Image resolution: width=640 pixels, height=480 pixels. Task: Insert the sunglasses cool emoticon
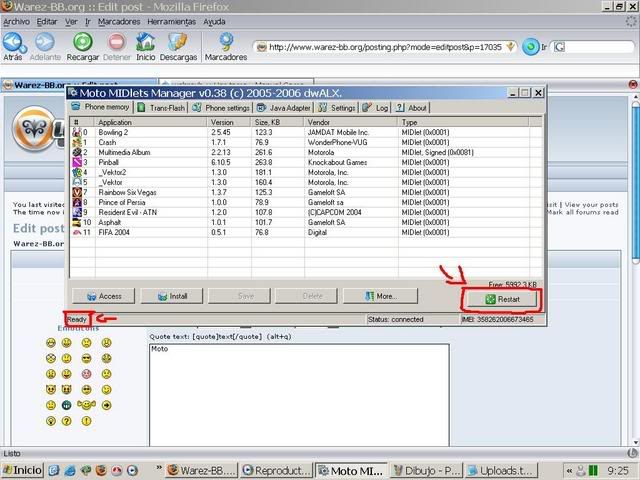[x=86, y=358]
